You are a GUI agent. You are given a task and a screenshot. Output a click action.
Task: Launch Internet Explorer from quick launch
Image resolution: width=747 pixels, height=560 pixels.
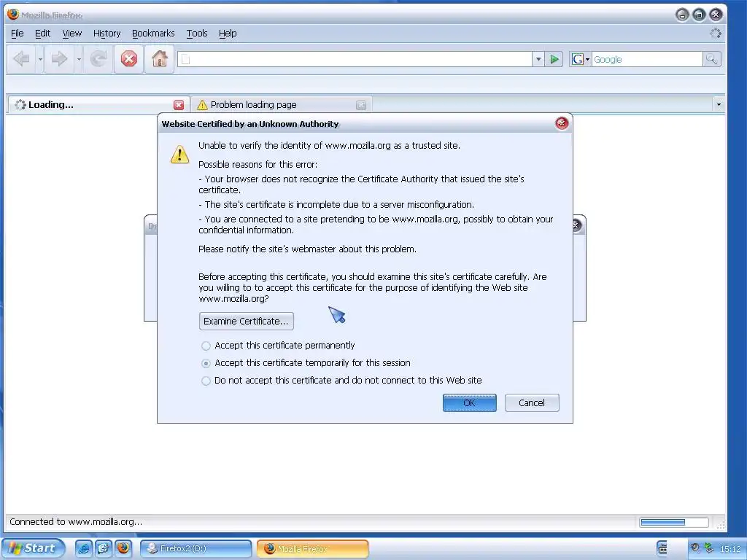point(83,548)
